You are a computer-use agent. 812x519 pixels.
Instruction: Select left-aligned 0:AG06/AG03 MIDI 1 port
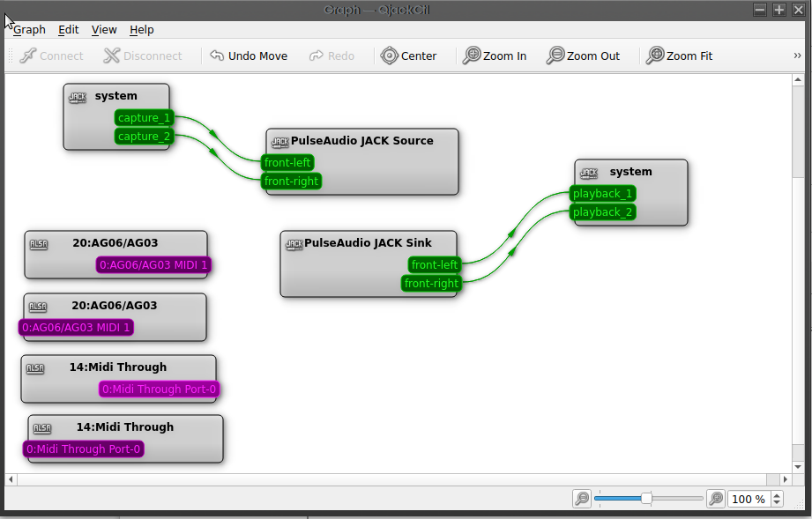tap(76, 328)
